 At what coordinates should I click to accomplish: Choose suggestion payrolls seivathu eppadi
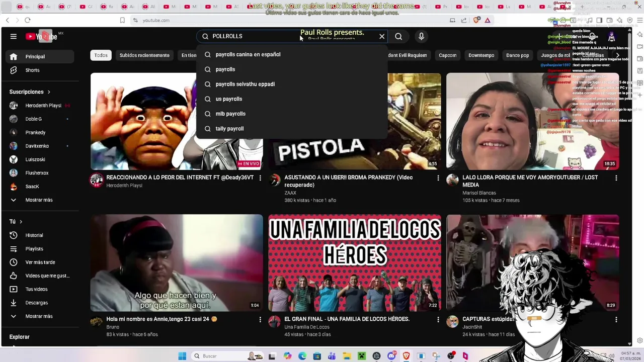point(292,84)
